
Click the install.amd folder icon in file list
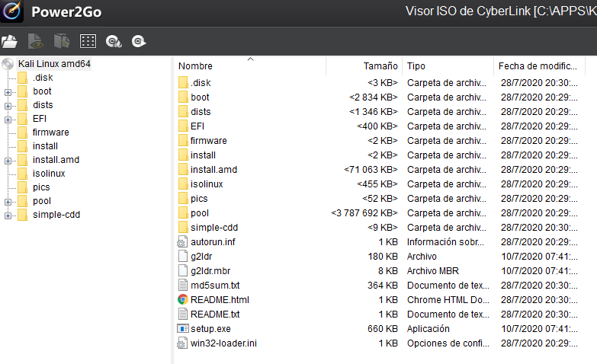(x=183, y=170)
